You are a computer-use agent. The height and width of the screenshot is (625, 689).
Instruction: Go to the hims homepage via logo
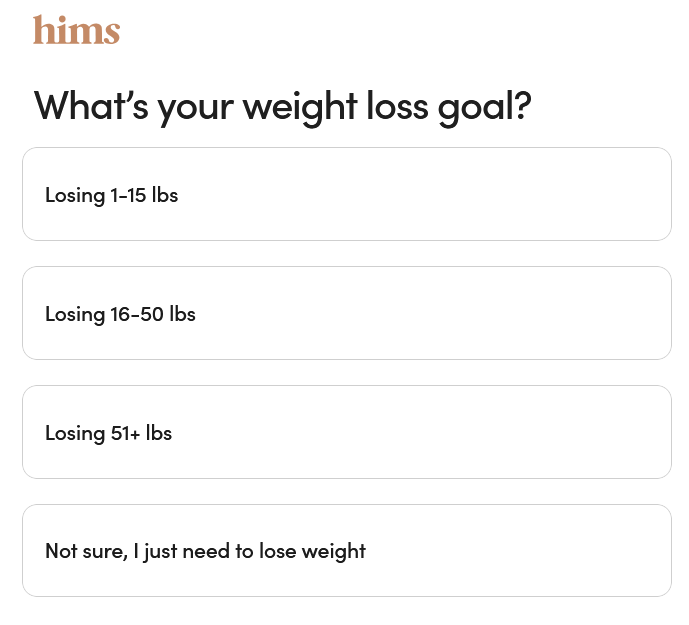(76, 30)
